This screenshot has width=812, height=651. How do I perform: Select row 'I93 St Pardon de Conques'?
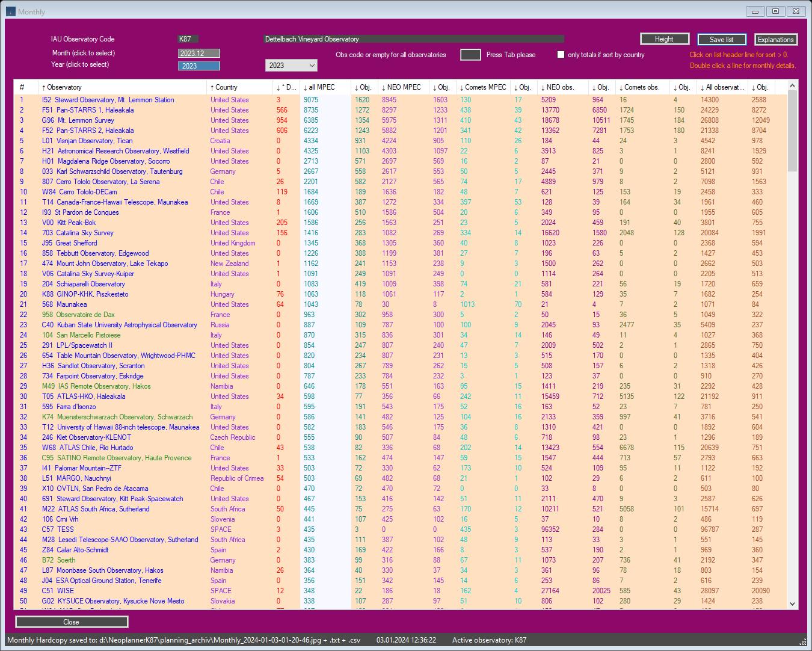click(400, 212)
